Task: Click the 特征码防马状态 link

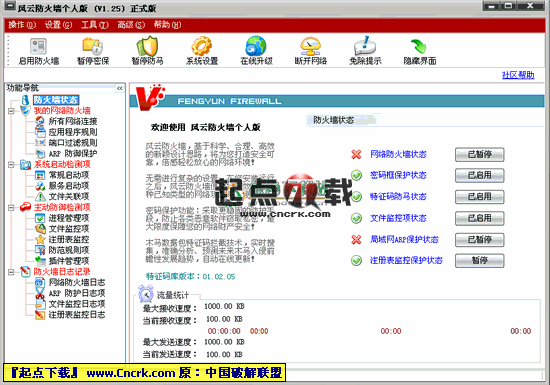Action: click(x=398, y=197)
